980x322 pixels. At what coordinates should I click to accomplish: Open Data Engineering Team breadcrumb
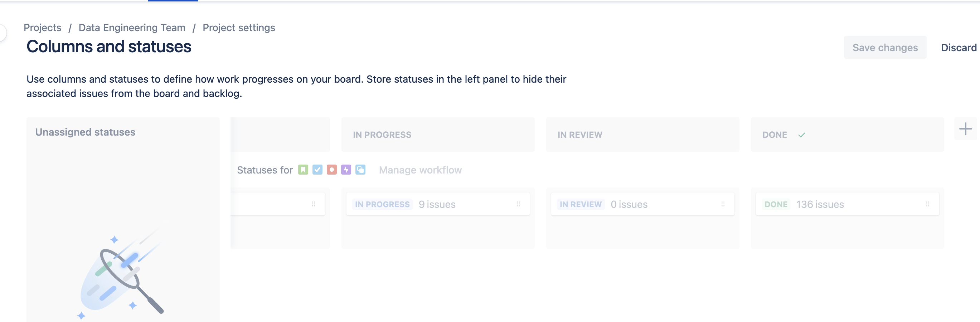132,28
